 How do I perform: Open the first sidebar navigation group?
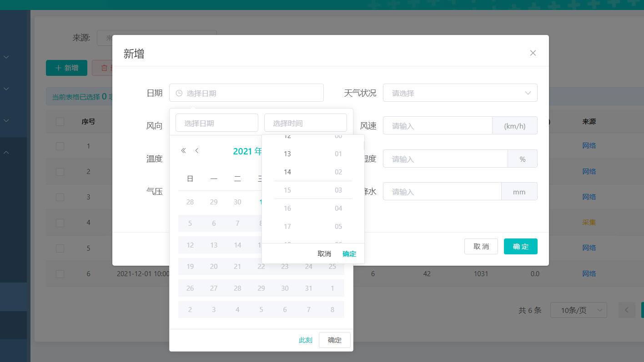6,57
